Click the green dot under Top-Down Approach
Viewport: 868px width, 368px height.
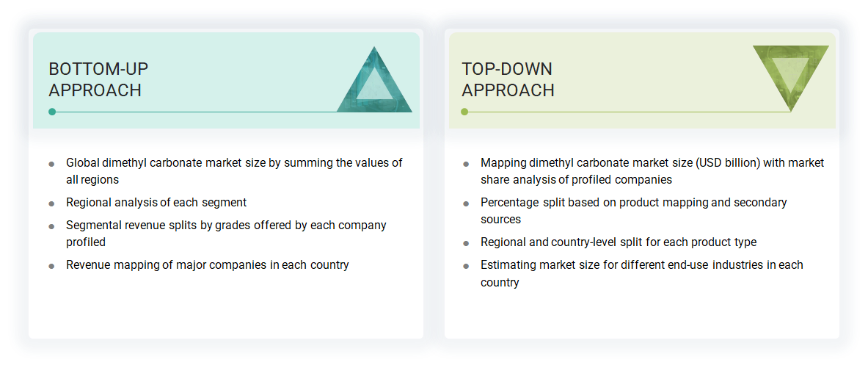click(x=464, y=112)
